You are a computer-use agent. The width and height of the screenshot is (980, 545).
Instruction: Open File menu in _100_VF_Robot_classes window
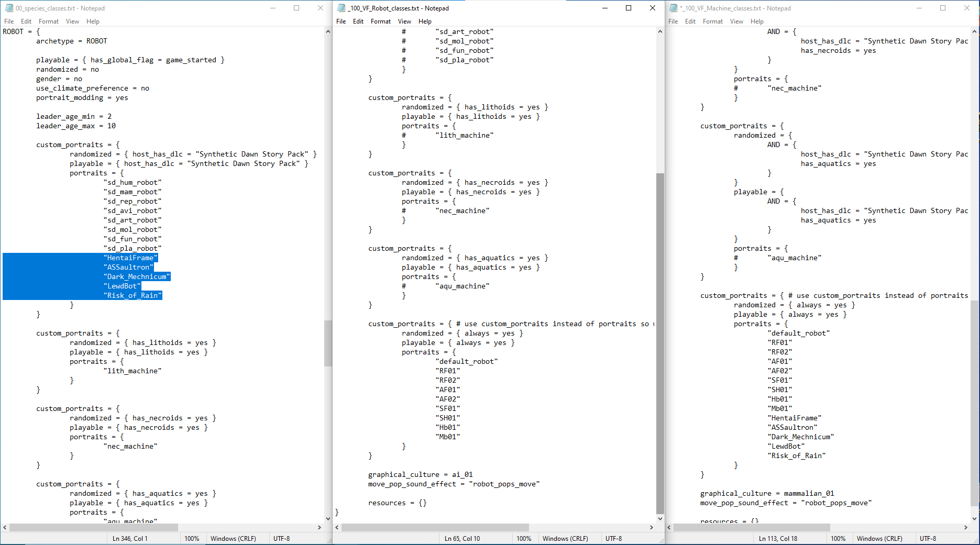click(341, 21)
